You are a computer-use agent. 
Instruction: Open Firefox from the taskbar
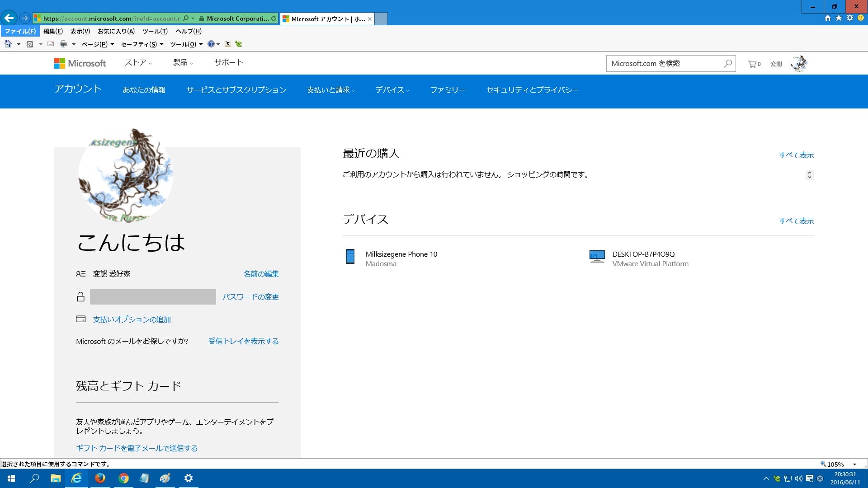click(100, 479)
